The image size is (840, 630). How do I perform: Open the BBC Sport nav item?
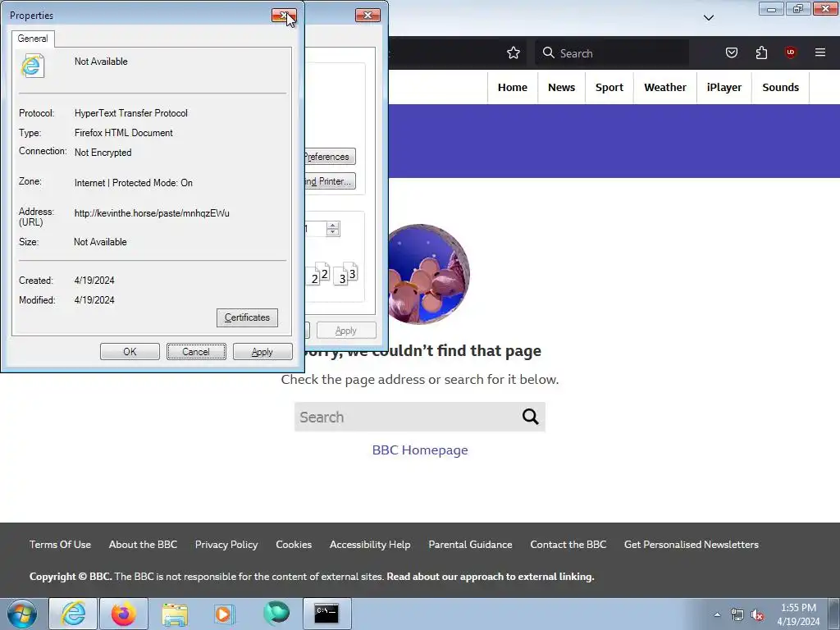609,87
